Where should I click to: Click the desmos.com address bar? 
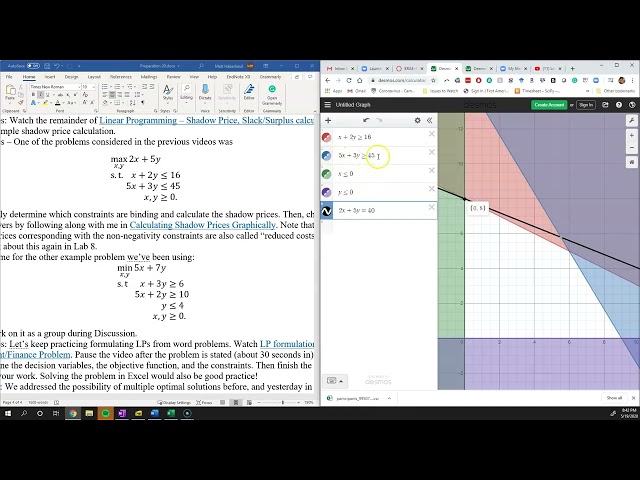[401, 80]
